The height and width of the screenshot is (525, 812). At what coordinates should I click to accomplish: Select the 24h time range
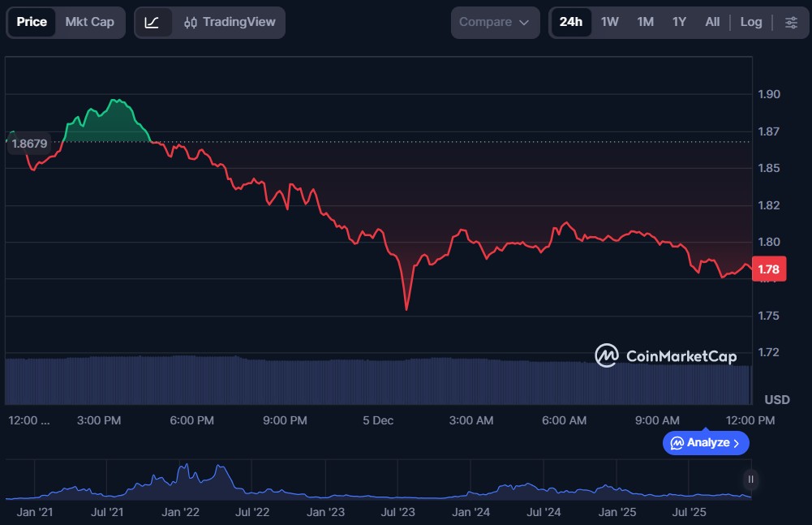(x=570, y=22)
